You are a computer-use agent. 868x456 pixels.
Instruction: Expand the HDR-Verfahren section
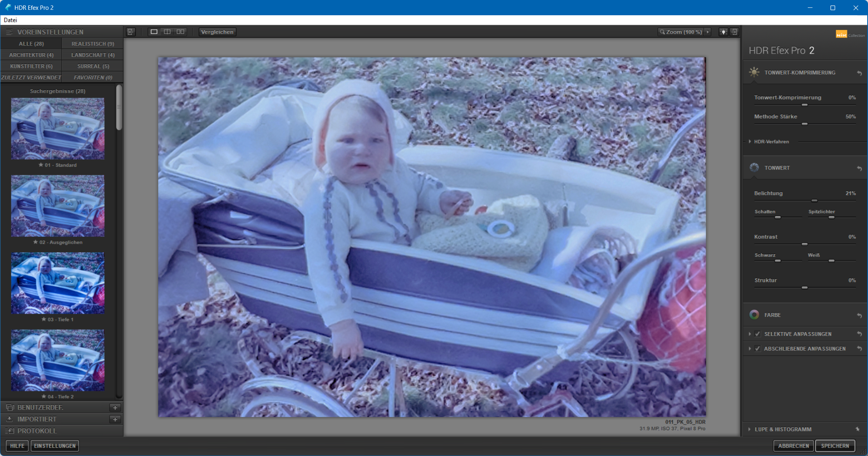click(x=750, y=142)
